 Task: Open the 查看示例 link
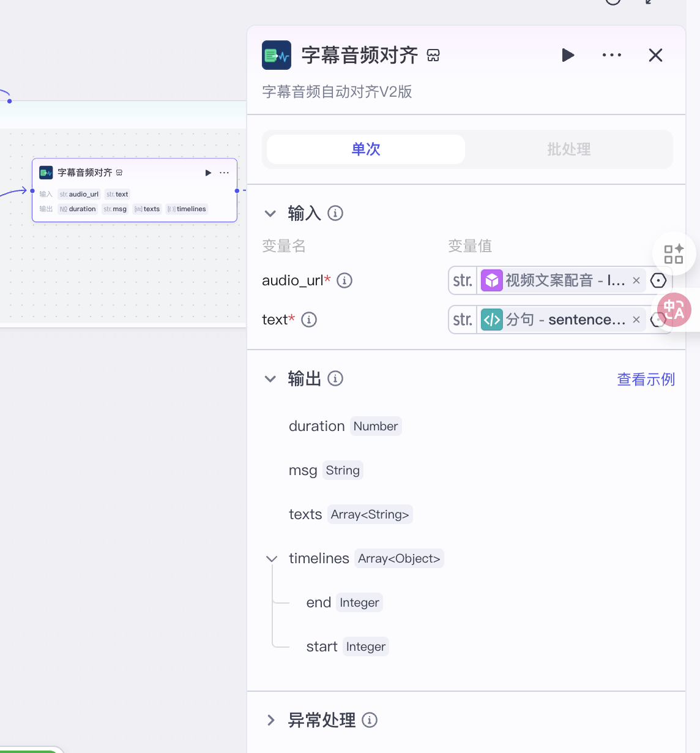click(x=646, y=380)
